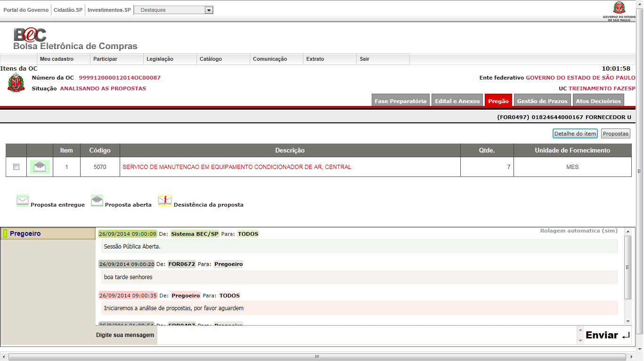Click the FOR0672 sender label

[x=182, y=264]
